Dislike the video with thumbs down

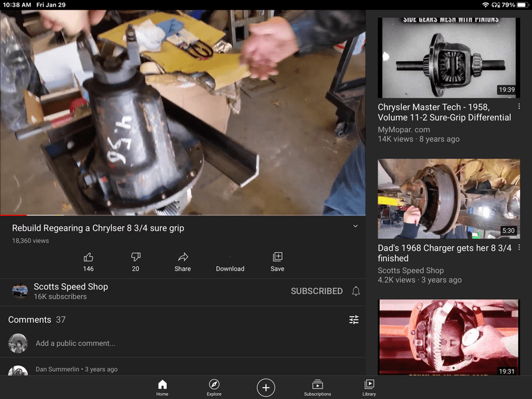point(136,257)
